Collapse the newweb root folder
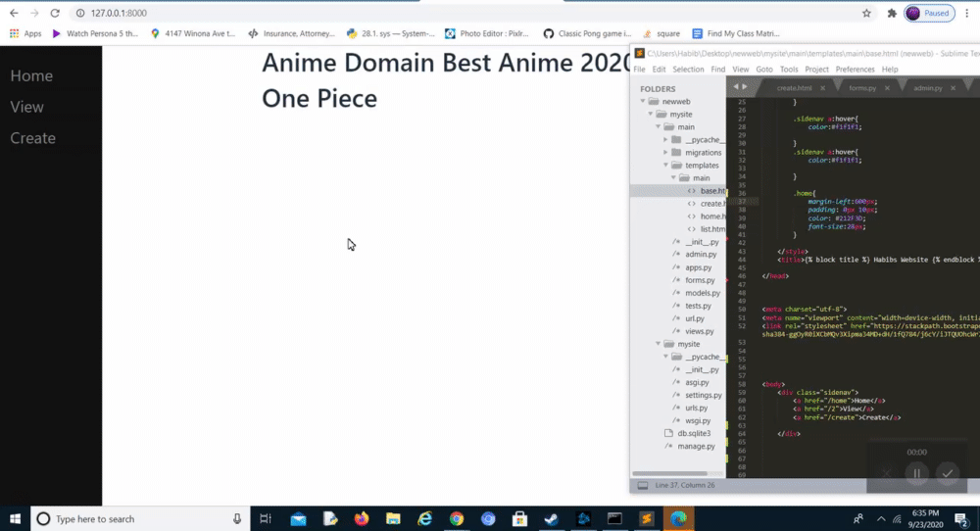Viewport: 980px width, 531px height. pos(643,101)
